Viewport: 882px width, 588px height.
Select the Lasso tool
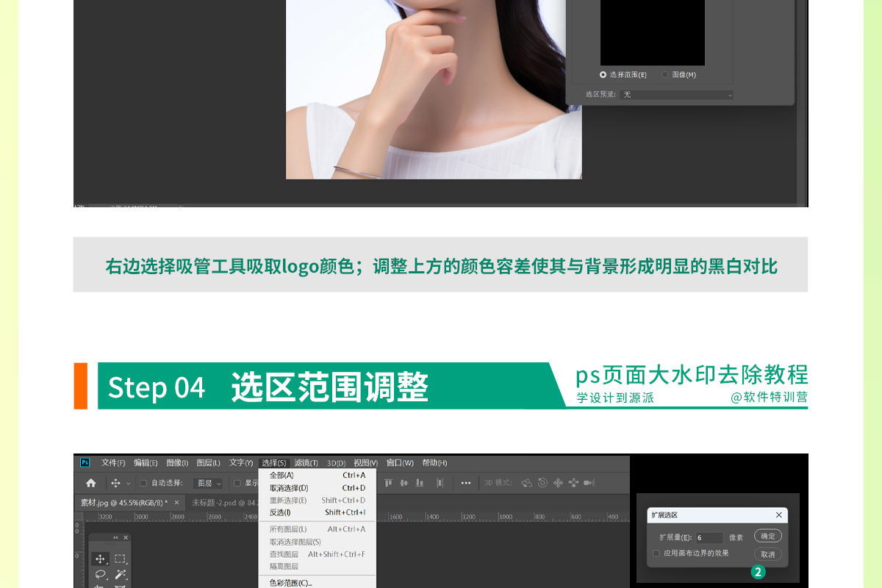101,575
